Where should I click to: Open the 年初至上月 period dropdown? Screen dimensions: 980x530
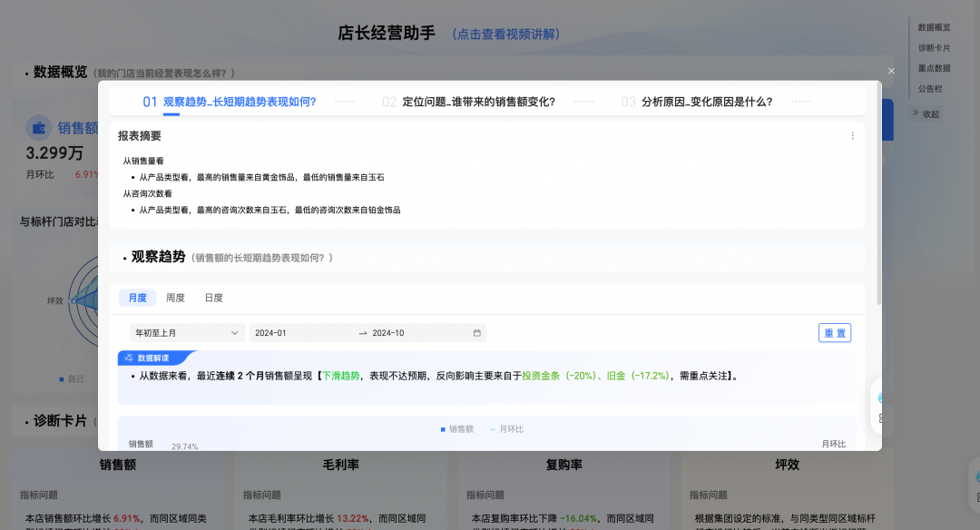pos(186,333)
